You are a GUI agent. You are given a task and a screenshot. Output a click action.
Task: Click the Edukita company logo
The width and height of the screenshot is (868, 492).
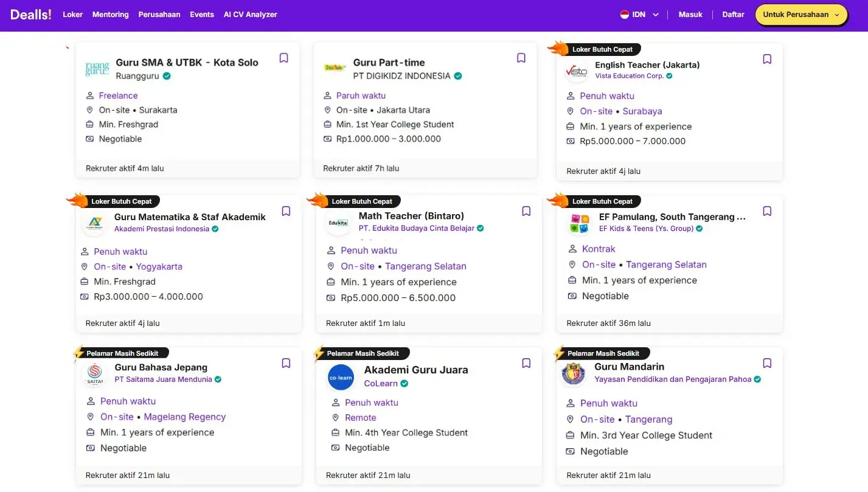pos(338,223)
